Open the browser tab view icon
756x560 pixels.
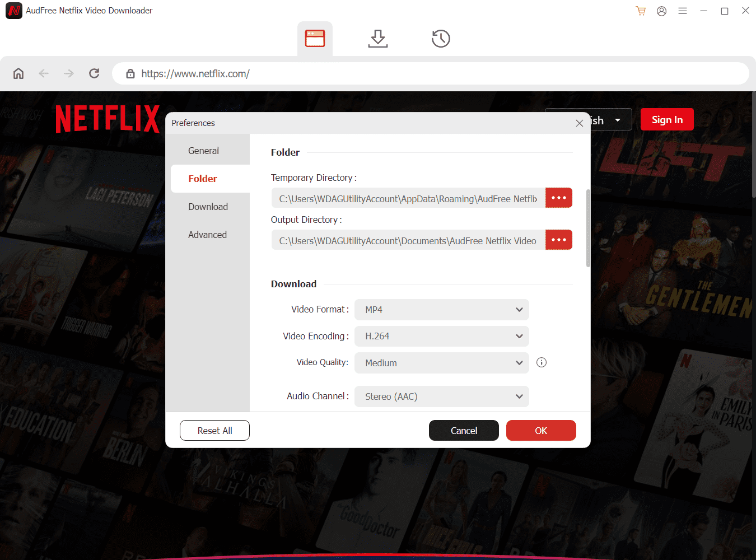click(315, 38)
